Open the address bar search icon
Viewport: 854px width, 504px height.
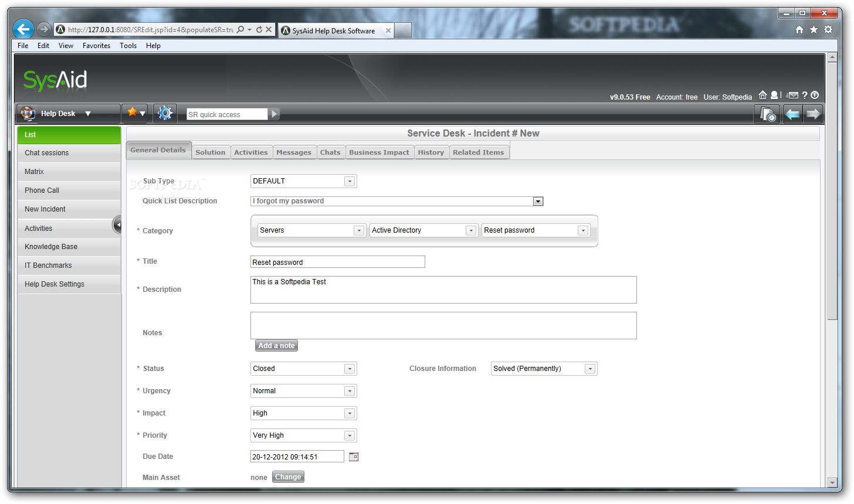click(240, 29)
